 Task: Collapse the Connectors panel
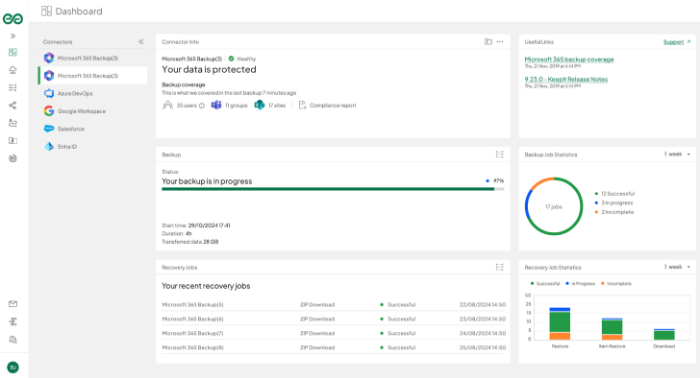click(141, 42)
